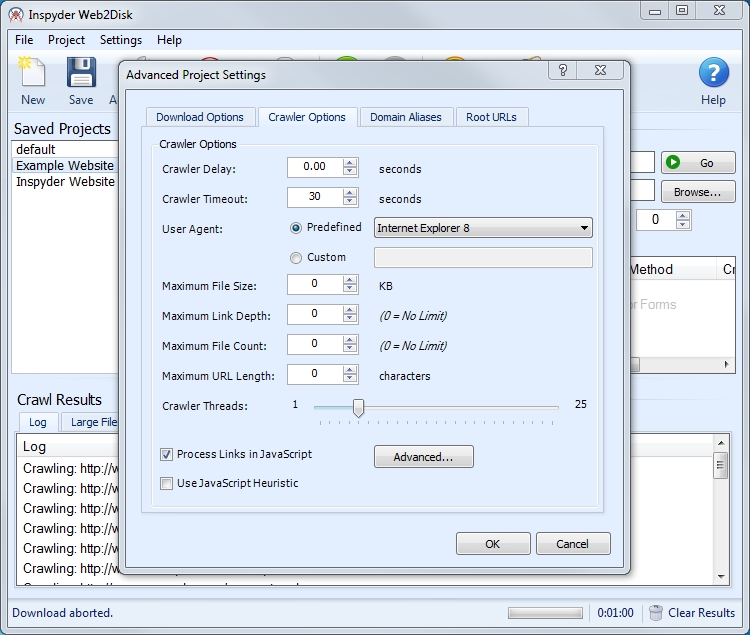
Task: Click the Crawler Threads slider handle
Action: [x=358, y=407]
